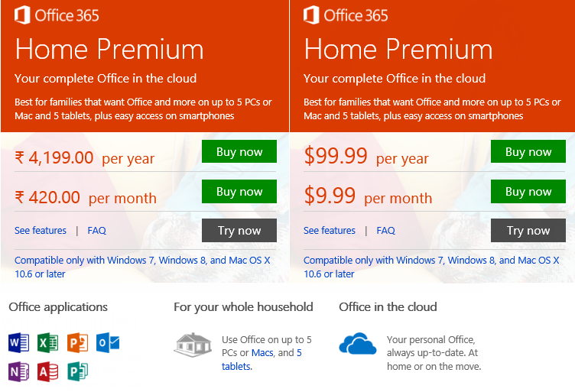Buy the ₹ 4,199.00 per year plan
This screenshot has width=575, height=392.
click(x=239, y=152)
